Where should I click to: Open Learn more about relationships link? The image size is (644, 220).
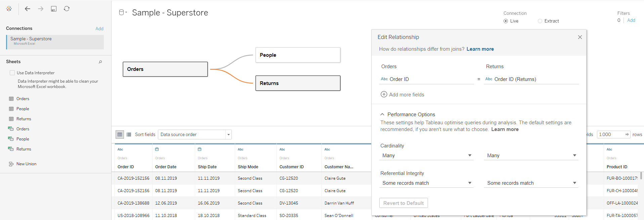(x=480, y=49)
